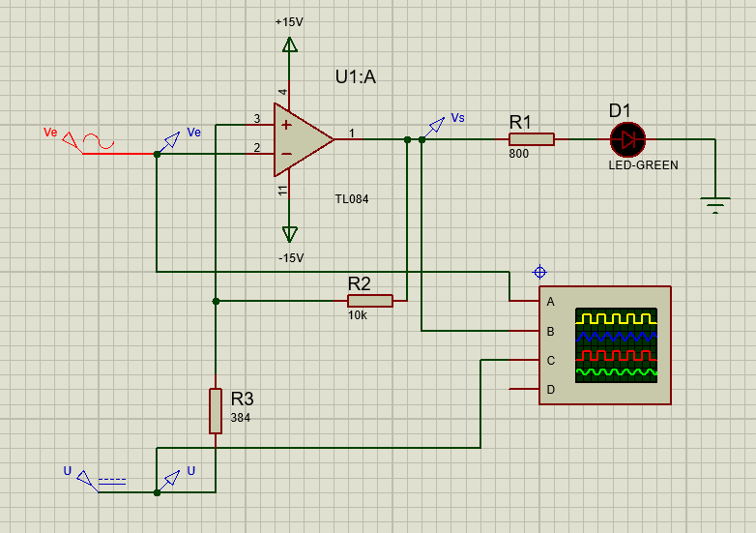Select the -15V power terminal arrow
Viewport: 756px width, 533px height.
(290, 234)
